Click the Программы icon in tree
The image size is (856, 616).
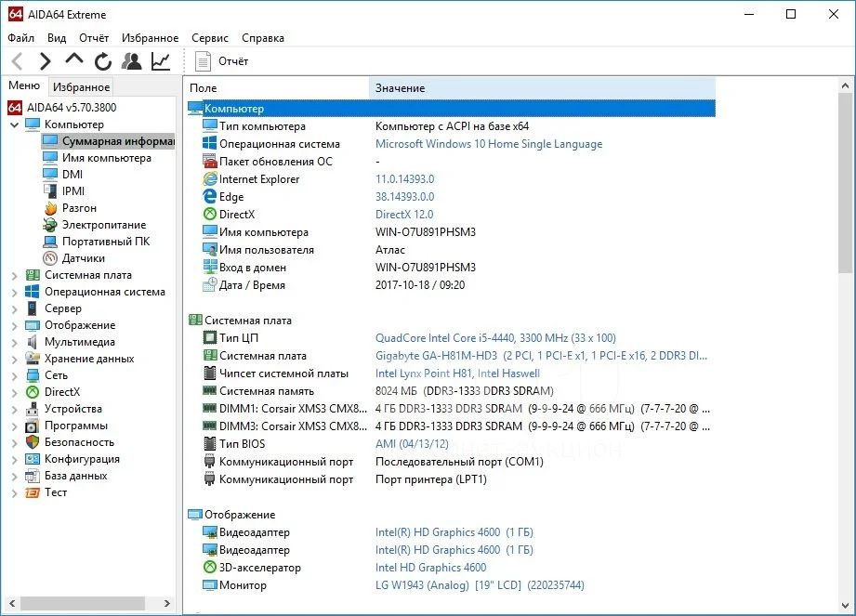pos(33,426)
